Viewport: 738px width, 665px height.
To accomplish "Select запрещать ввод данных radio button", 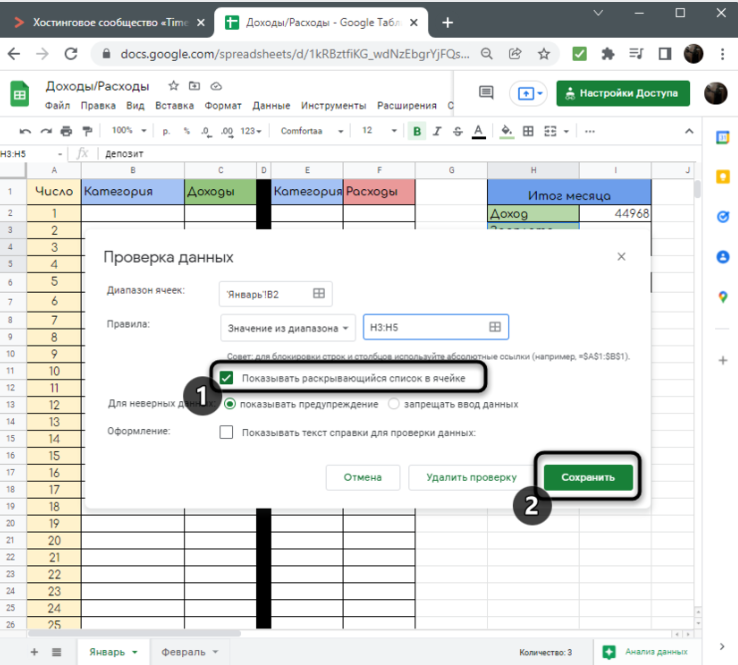I will [x=393, y=404].
